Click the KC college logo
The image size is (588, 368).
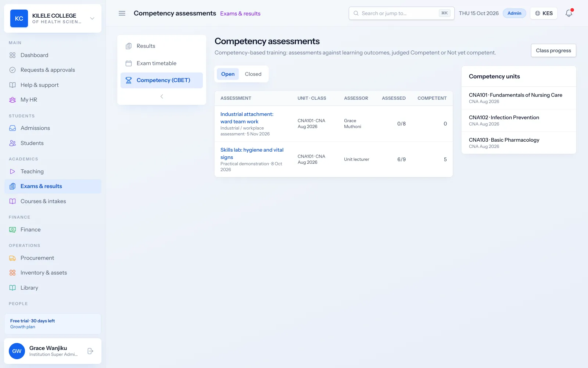(x=19, y=18)
